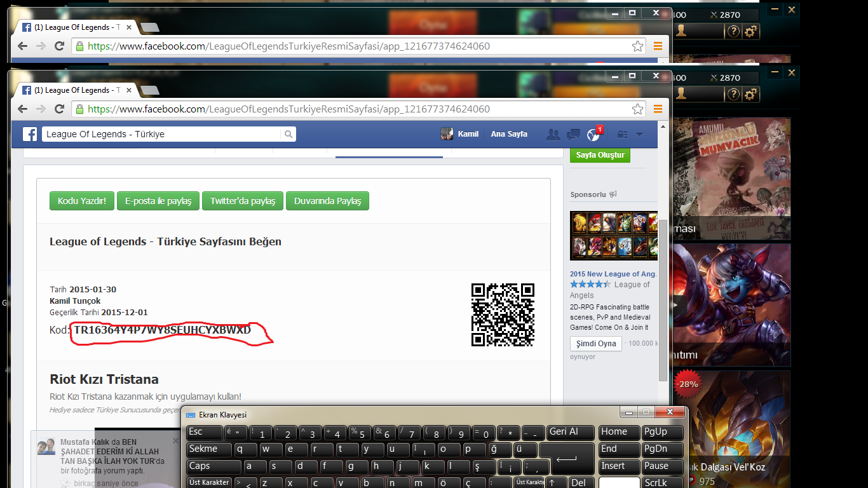
Task: Click the Geri Al key on the on-screen keyboard
Action: pyautogui.click(x=571, y=432)
